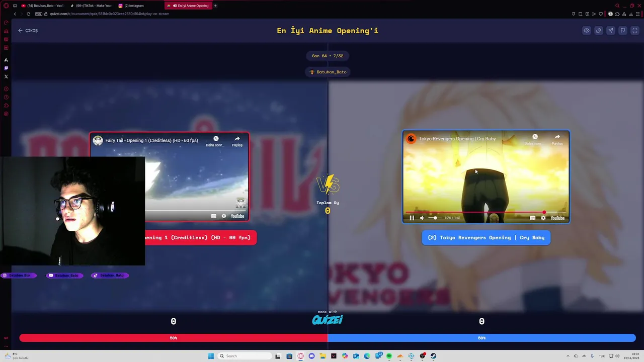Open Fairy Tail video title link

click(x=151, y=141)
